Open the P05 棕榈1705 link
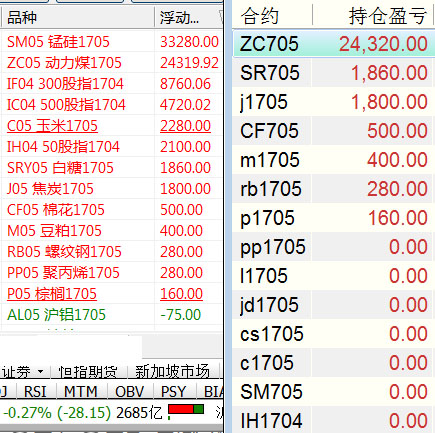 click(x=52, y=294)
